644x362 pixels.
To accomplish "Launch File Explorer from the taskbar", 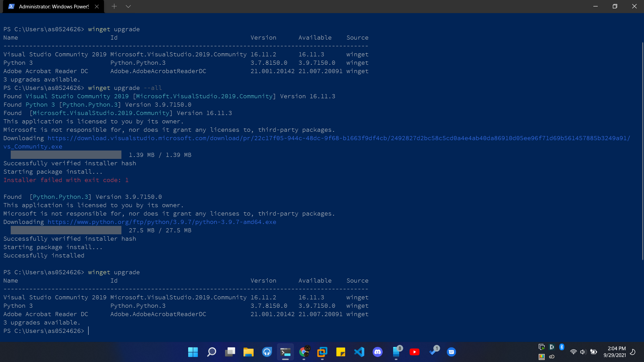I will pyautogui.click(x=249, y=352).
